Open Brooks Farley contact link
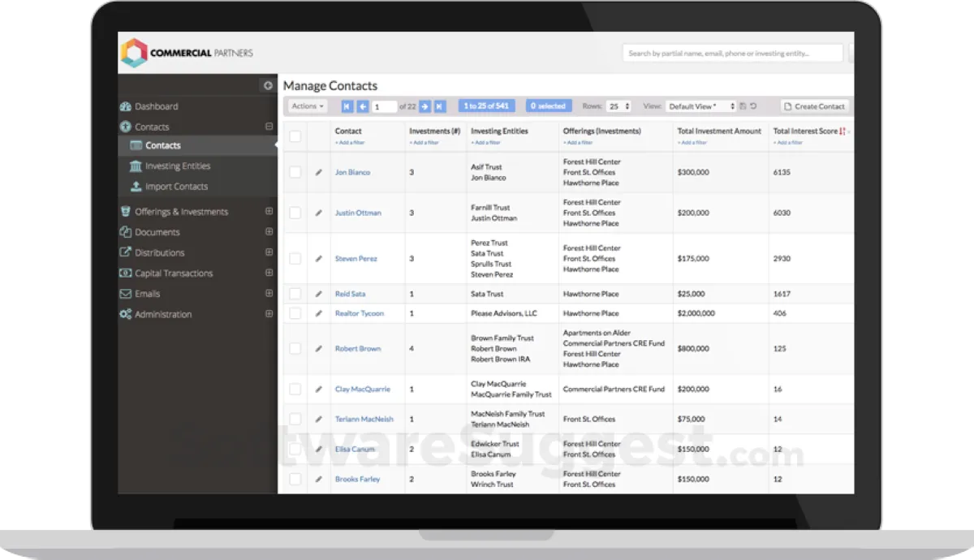The width and height of the screenshot is (974, 560). tap(357, 480)
